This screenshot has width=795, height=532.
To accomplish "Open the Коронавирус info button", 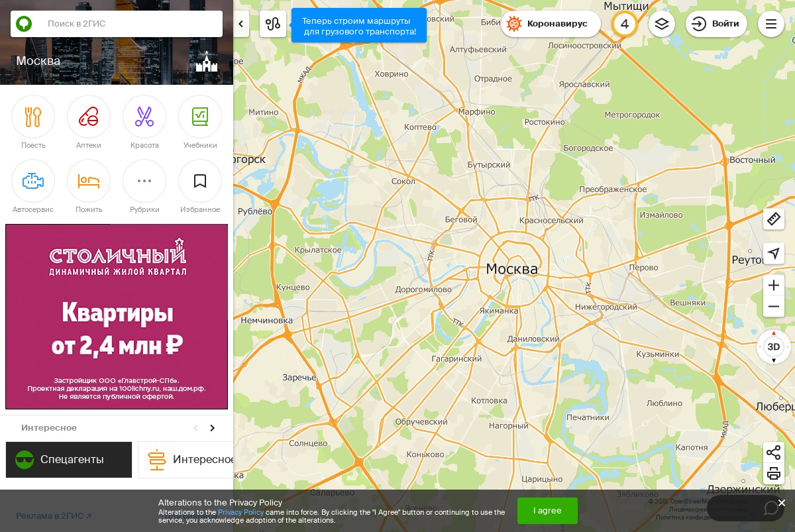I will (551, 24).
